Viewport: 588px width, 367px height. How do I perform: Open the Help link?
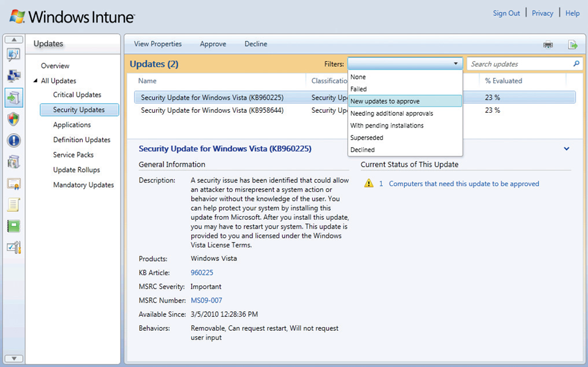pyautogui.click(x=572, y=13)
